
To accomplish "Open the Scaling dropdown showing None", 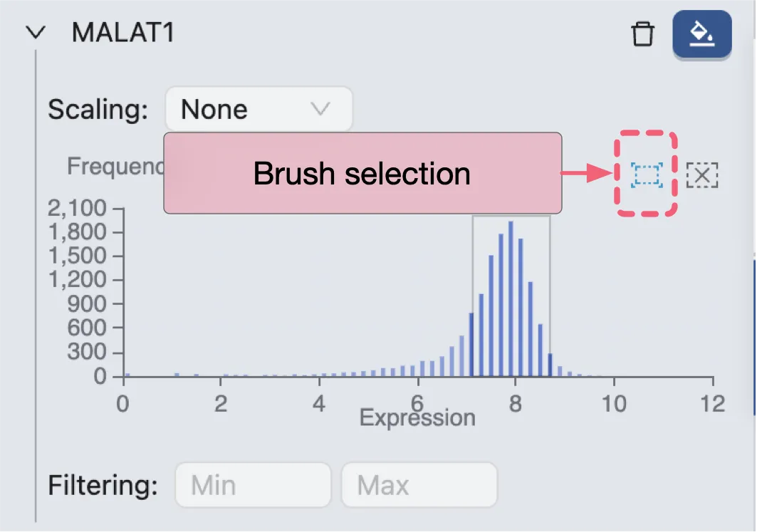I will pyautogui.click(x=259, y=108).
